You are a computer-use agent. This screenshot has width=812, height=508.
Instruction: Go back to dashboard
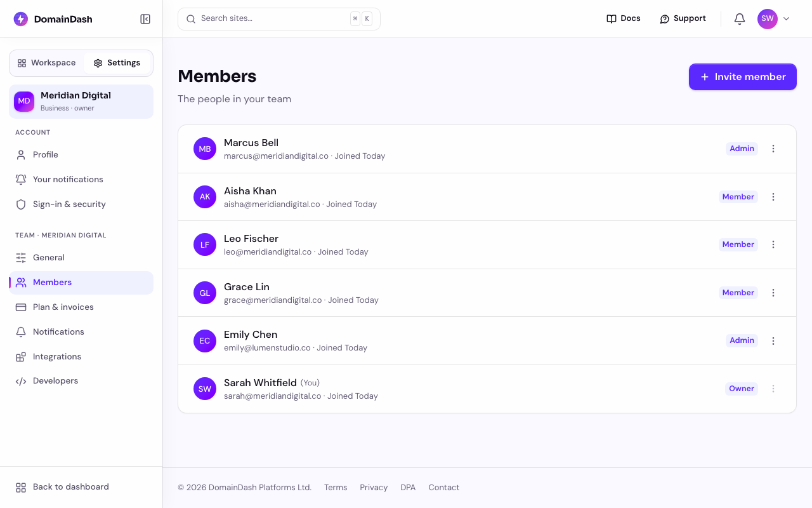pyautogui.click(x=81, y=488)
